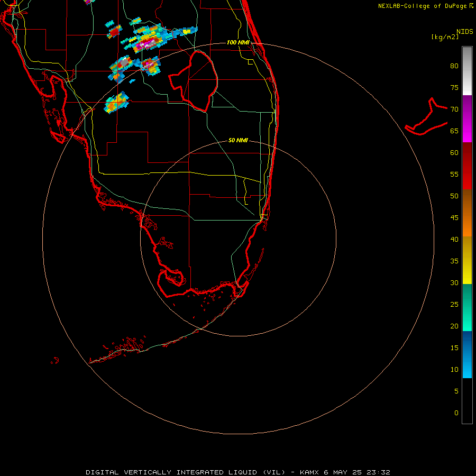Click the 60 value on the legend

(x=454, y=153)
